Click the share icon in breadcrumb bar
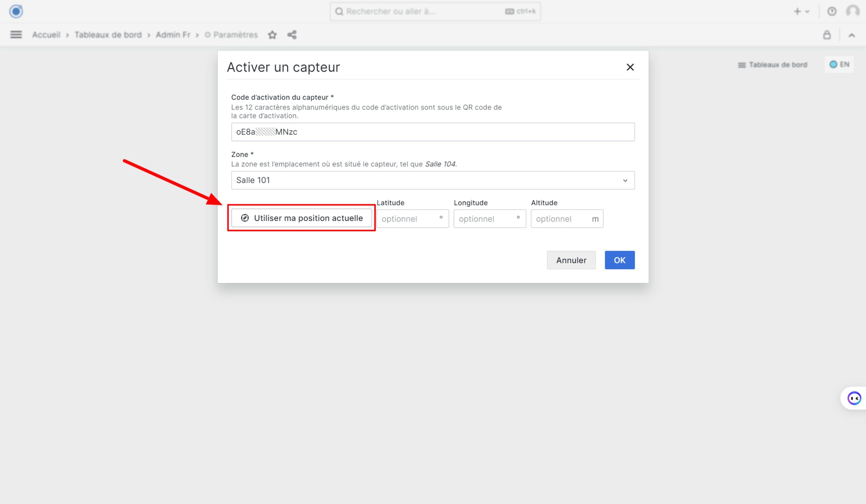866x504 pixels. coord(292,35)
